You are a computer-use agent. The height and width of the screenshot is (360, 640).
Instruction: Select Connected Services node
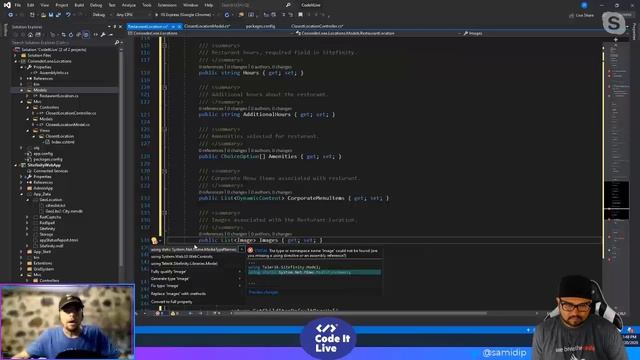click(x=51, y=171)
